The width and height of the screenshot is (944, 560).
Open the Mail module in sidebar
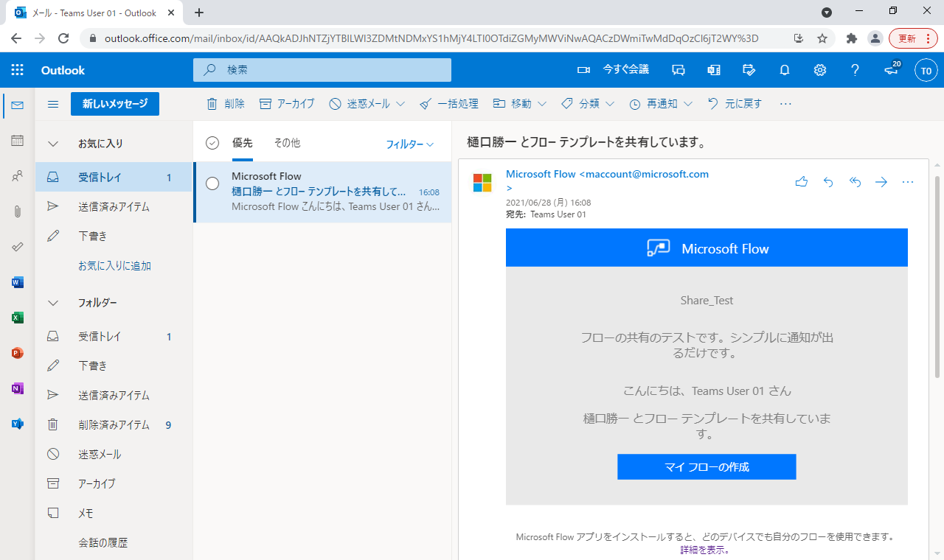[18, 105]
